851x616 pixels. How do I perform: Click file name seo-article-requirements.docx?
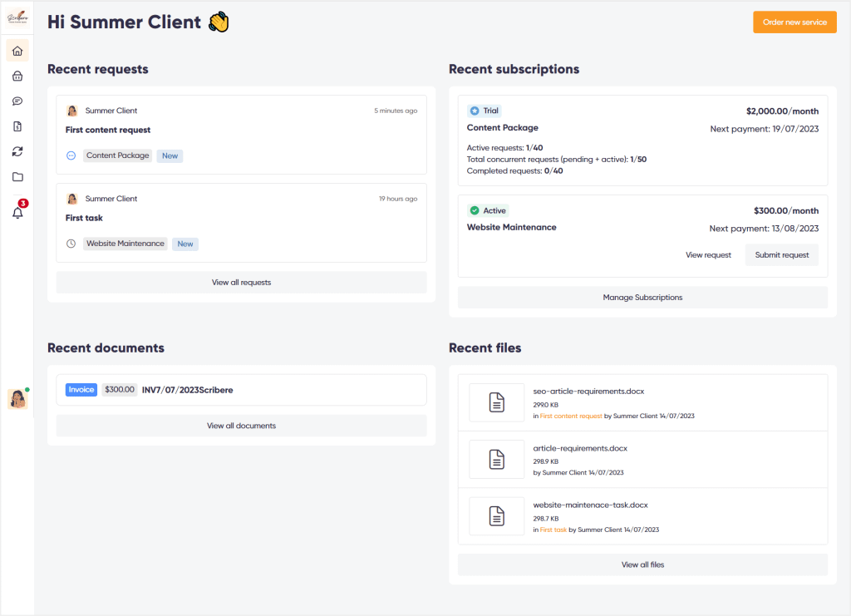pos(588,392)
